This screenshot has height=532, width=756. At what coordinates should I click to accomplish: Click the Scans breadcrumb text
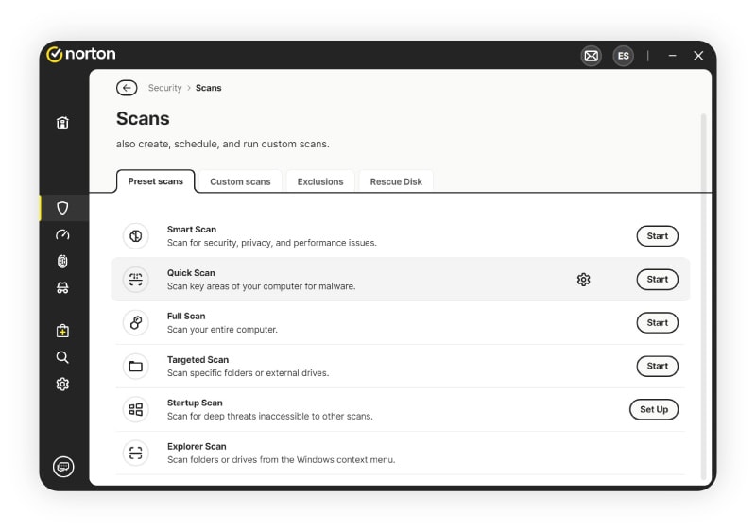click(x=208, y=88)
